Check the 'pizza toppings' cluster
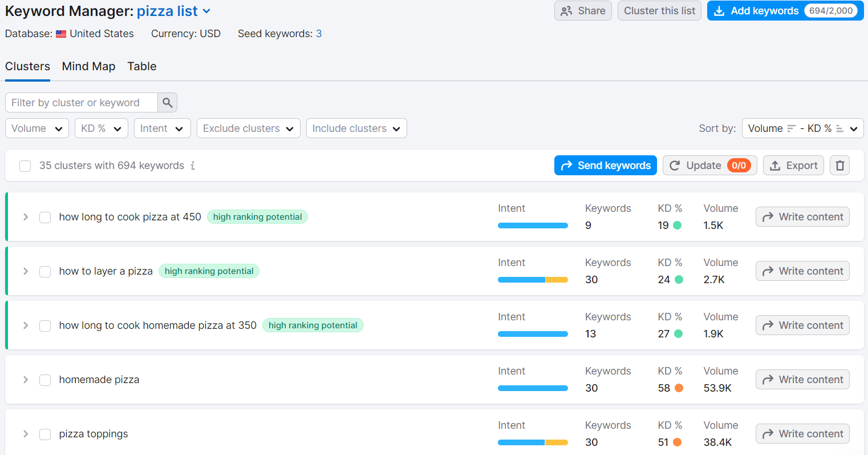This screenshot has height=455, width=868. 45,434
